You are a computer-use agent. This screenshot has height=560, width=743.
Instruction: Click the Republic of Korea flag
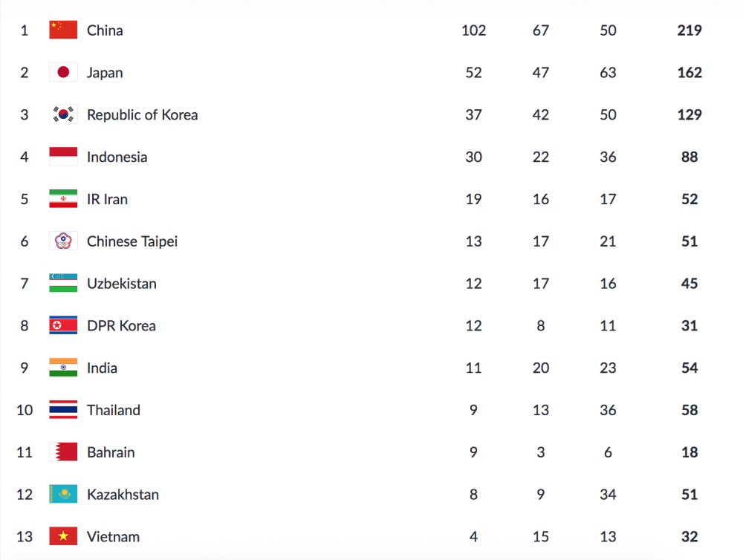tap(63, 115)
